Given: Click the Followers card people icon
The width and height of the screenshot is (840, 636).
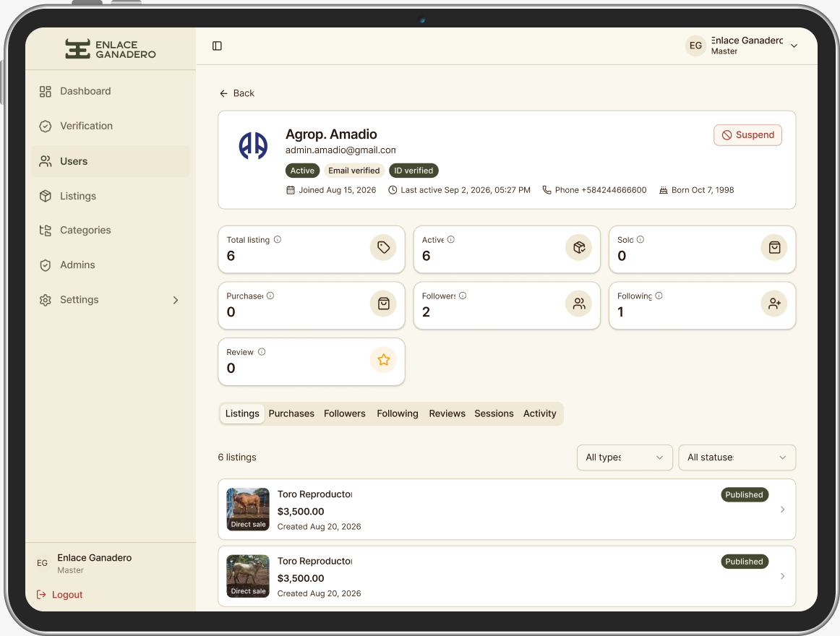Looking at the screenshot, I should (x=579, y=304).
